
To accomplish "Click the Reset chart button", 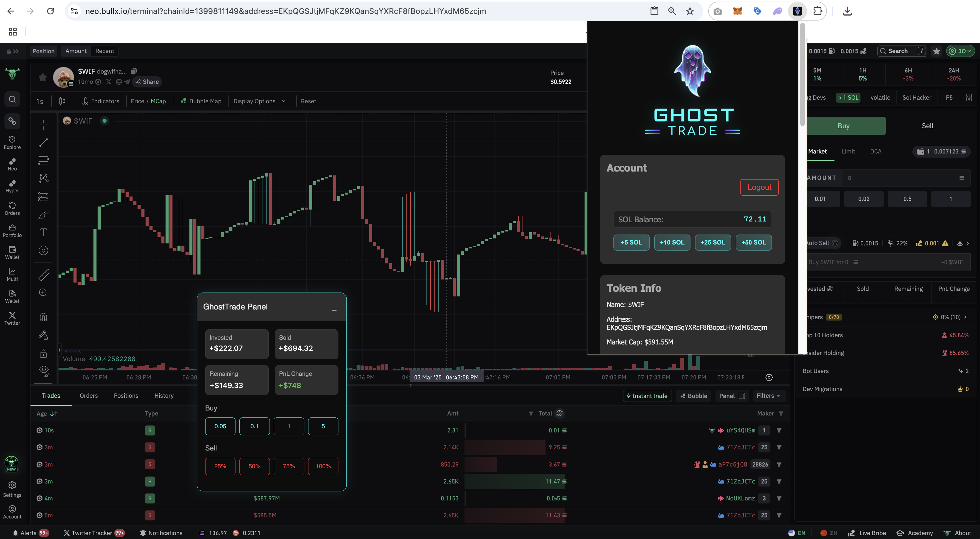I will point(308,101).
